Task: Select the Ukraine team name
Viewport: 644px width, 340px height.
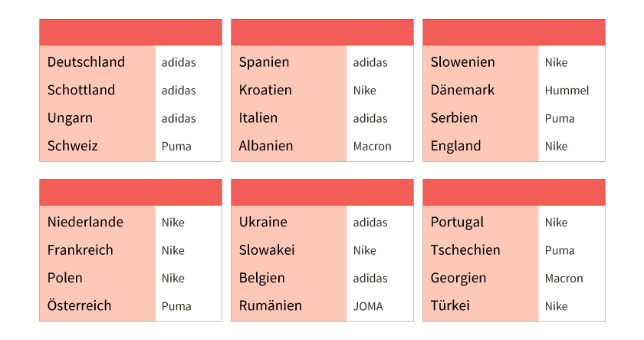Action: (263, 222)
